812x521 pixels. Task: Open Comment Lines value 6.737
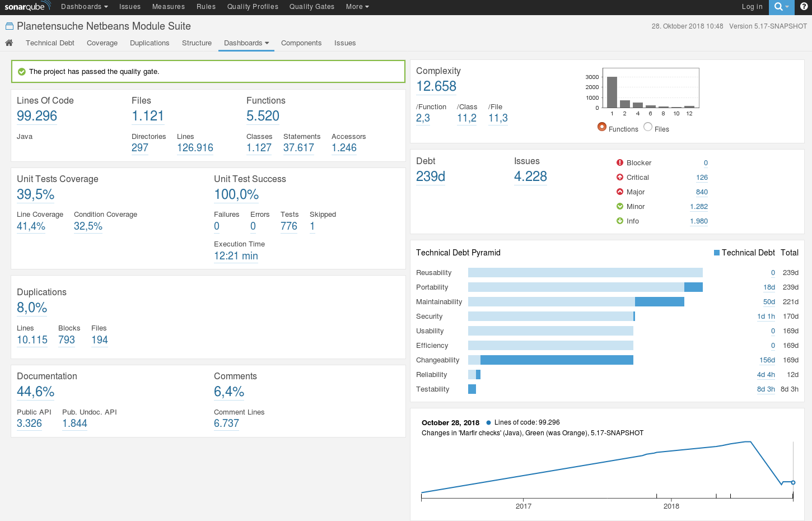point(226,424)
